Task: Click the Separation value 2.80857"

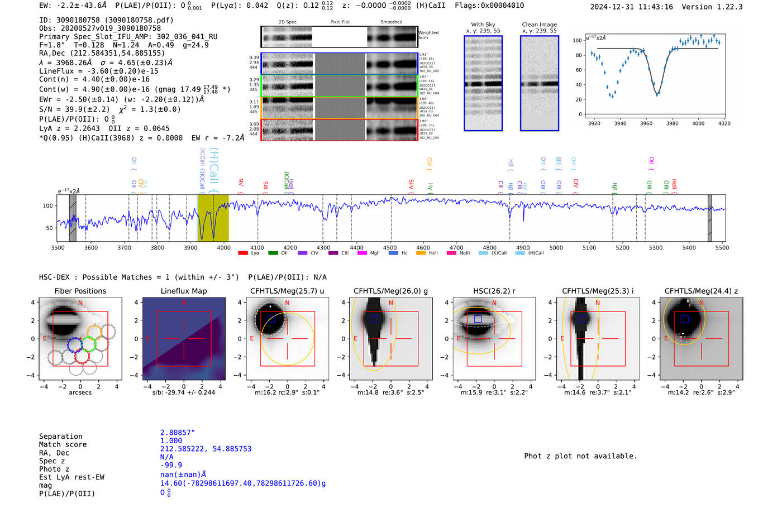Action: [178, 433]
